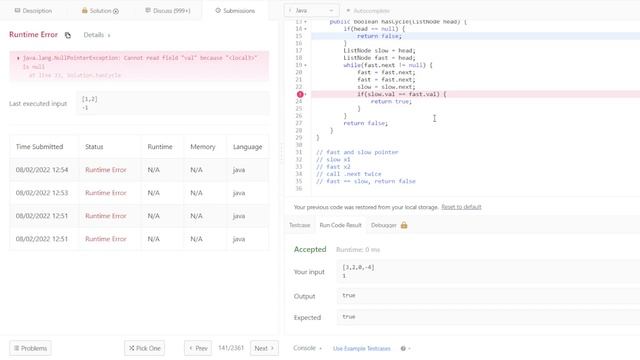Screen dimensions: 640x360
Task: Click the Solution tab lock icon
Action: click(x=84, y=10)
